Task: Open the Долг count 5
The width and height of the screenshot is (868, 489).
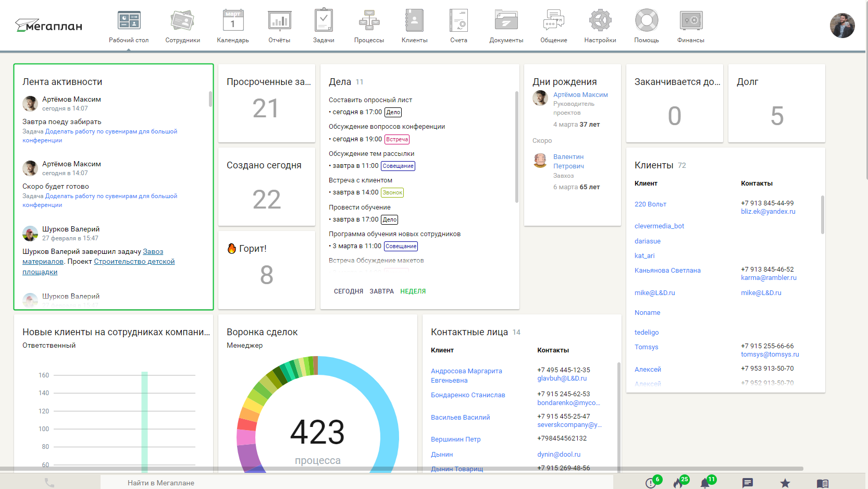Action: point(777,116)
